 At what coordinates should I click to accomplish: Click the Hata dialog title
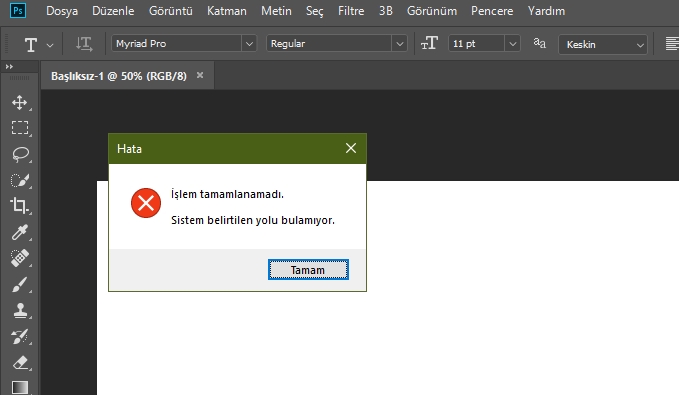129,149
